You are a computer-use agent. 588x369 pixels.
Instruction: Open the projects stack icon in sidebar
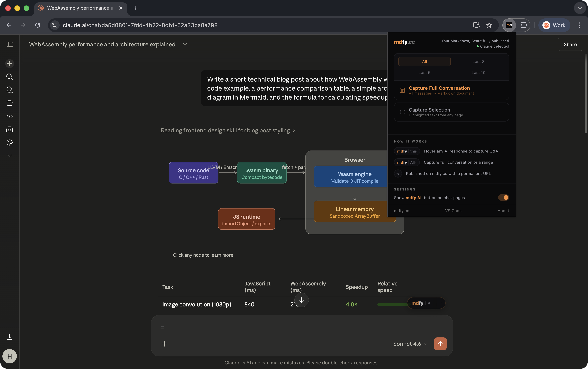point(10,103)
